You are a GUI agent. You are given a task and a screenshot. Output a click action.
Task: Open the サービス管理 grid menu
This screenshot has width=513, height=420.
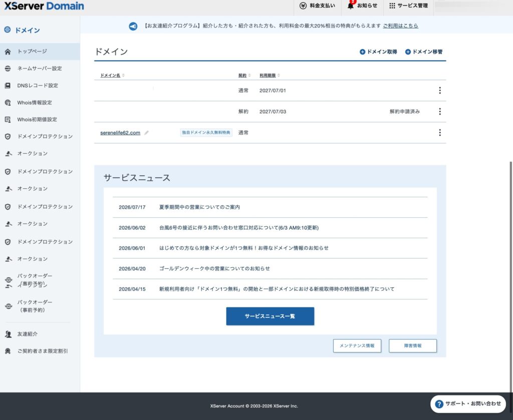click(408, 6)
